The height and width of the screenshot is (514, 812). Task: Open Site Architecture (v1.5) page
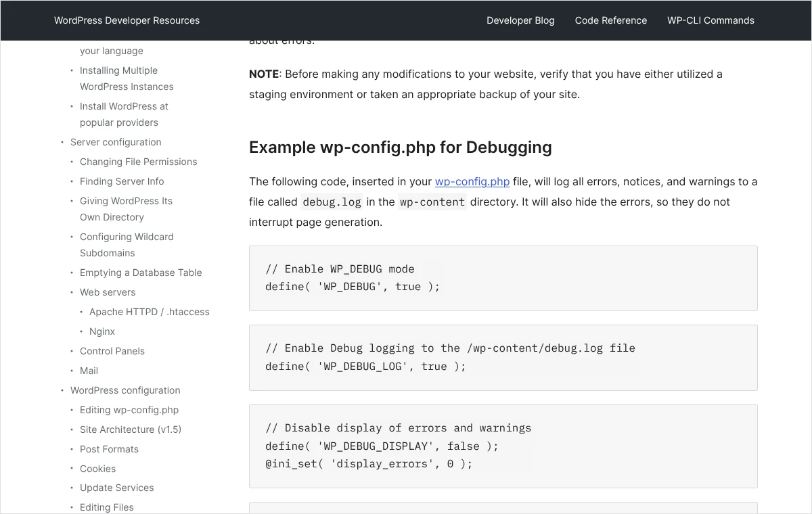click(131, 429)
